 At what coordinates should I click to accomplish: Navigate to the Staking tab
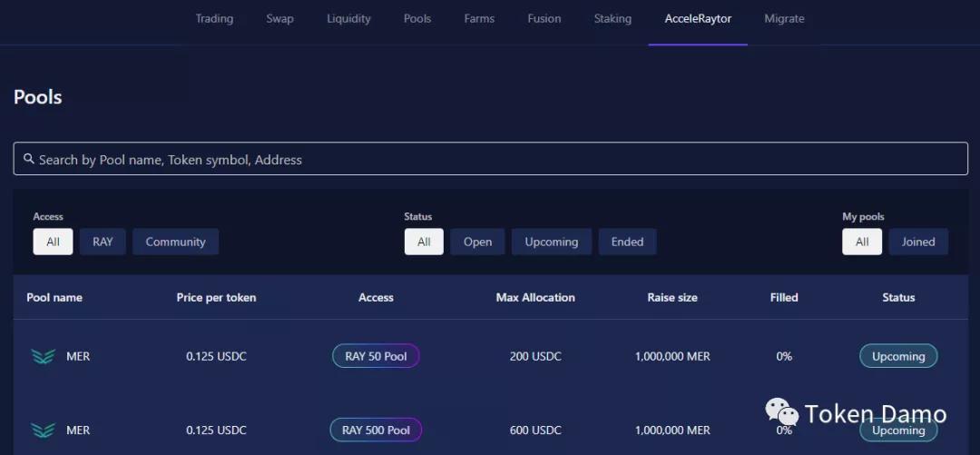pyautogui.click(x=612, y=19)
